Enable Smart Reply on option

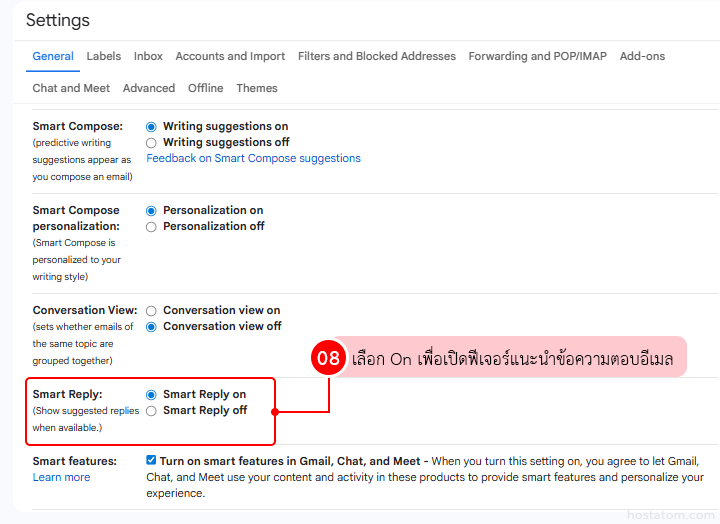point(151,395)
